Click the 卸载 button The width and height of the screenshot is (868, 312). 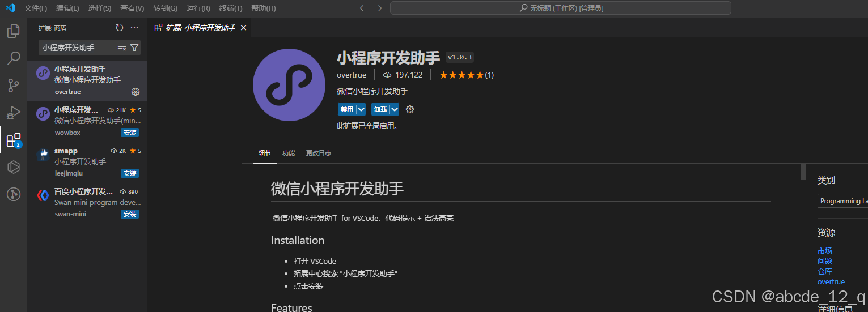tap(380, 109)
